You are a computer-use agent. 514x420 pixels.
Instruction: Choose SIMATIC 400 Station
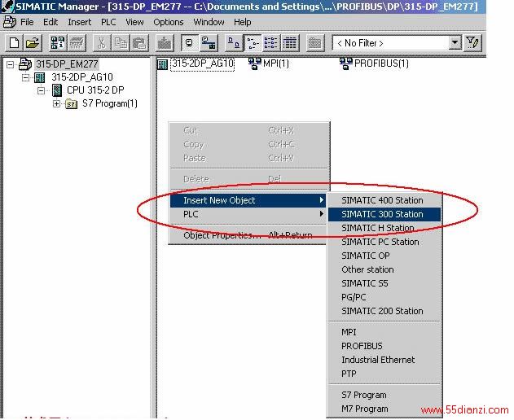pos(384,200)
